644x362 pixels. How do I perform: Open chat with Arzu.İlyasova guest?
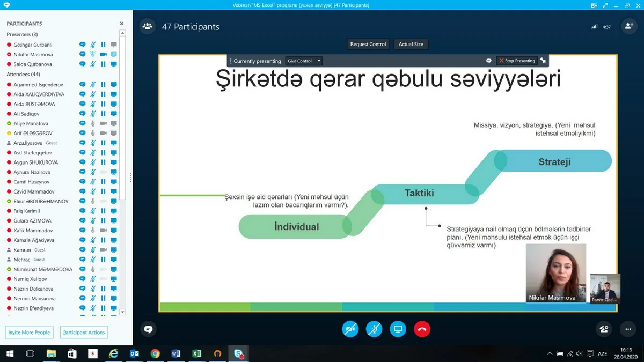(x=82, y=143)
